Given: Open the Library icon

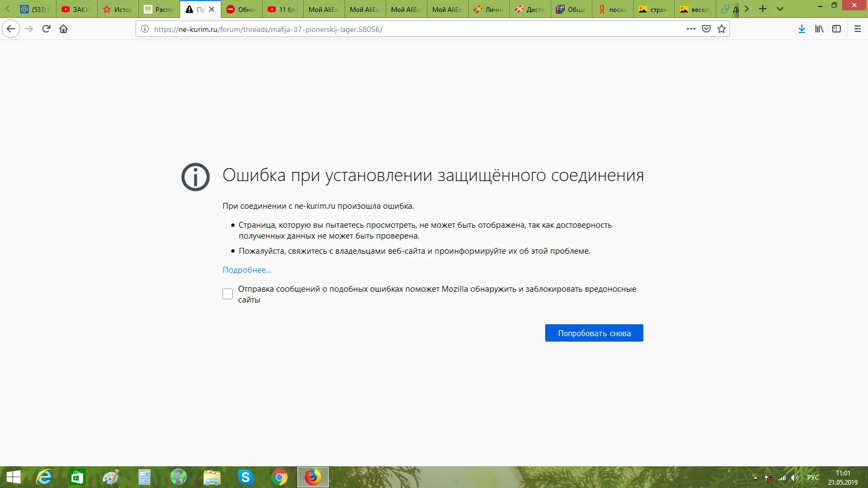Looking at the screenshot, I should [819, 29].
